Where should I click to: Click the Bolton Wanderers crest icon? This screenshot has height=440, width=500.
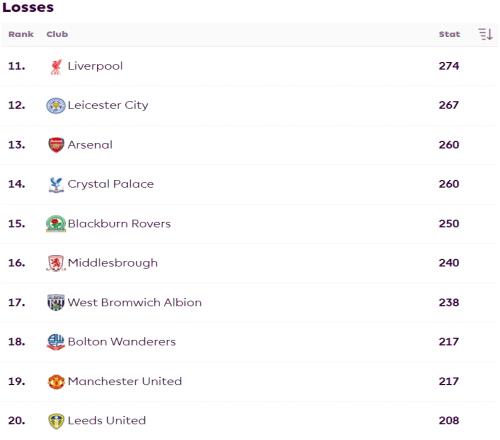(56, 342)
